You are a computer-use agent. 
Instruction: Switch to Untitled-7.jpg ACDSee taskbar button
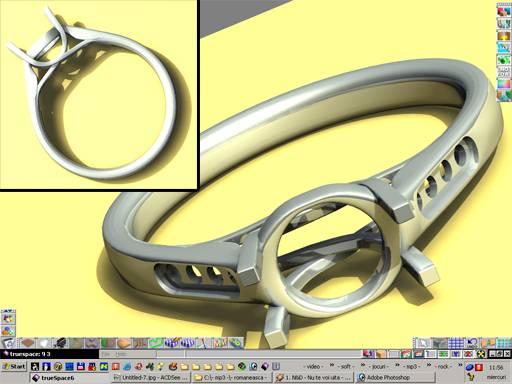click(151, 378)
